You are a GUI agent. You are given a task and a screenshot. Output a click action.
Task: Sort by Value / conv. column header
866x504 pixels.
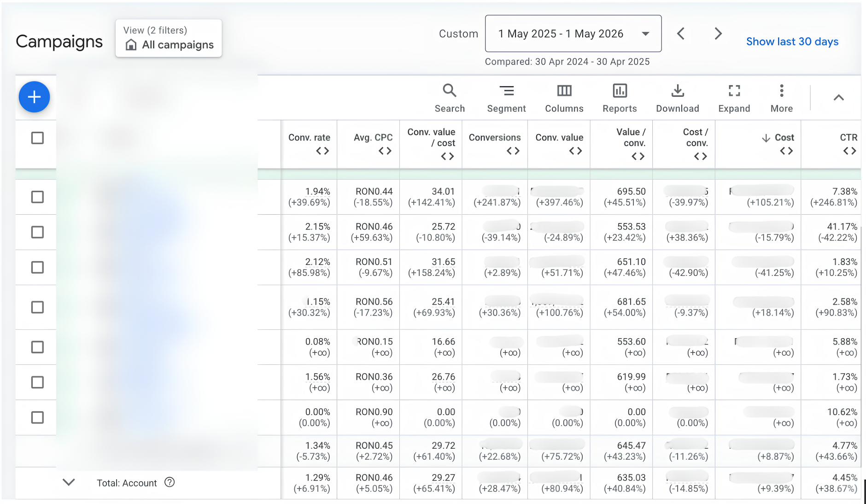tap(631, 137)
